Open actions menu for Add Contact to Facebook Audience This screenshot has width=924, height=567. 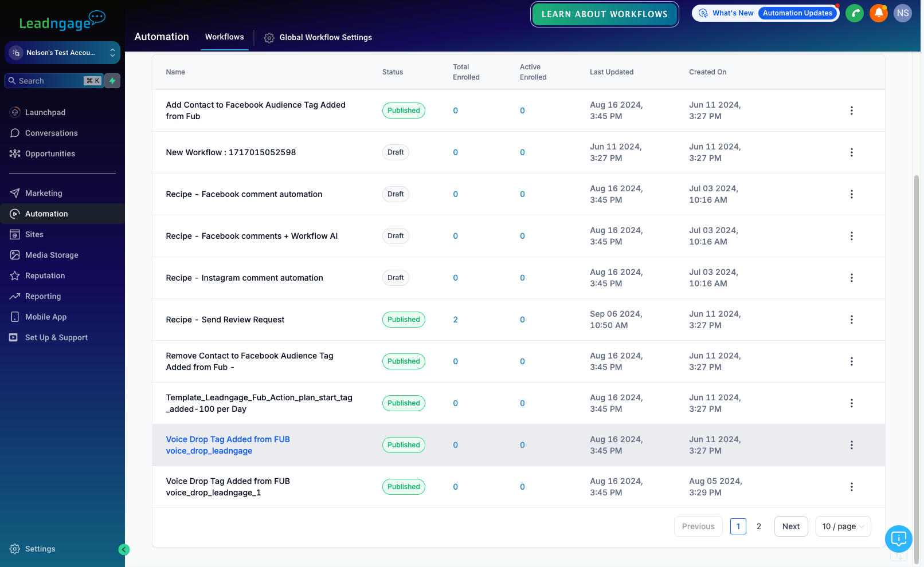[852, 111]
